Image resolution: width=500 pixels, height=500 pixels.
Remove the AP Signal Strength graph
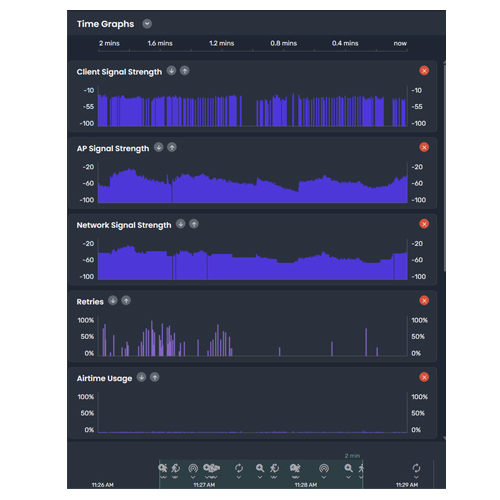coord(424,147)
